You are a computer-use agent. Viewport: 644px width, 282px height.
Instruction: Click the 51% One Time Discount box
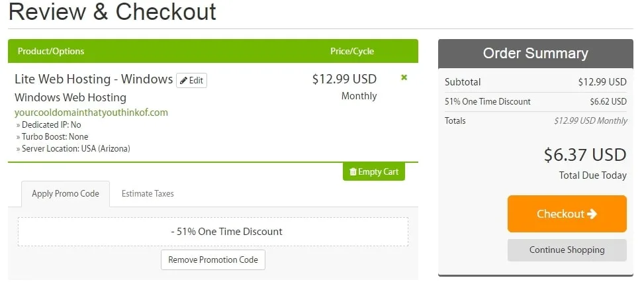(x=212, y=232)
